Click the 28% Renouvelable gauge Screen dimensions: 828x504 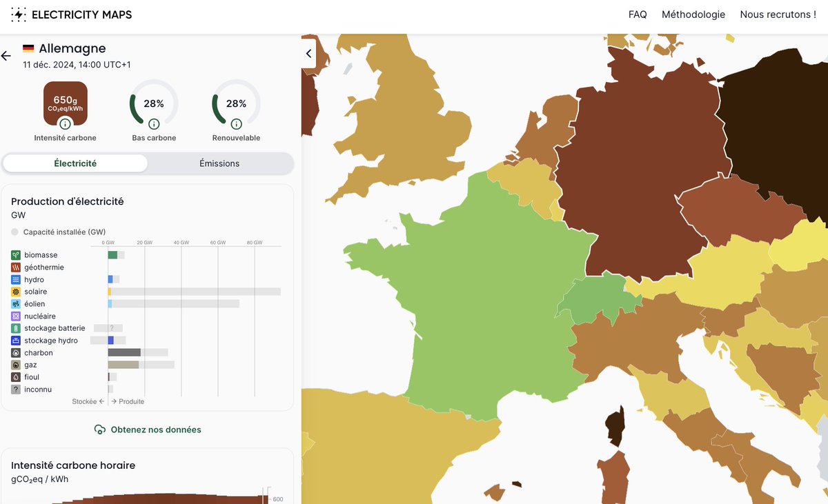[x=236, y=103]
